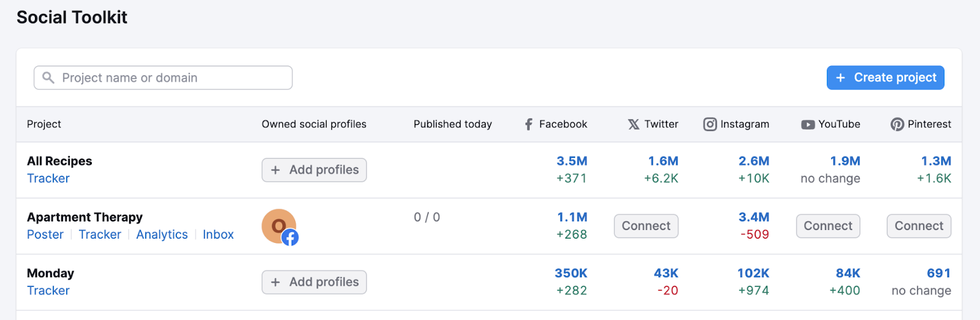Click the YouTube icon in column header
Viewport: 980px width, 320px height.
[808, 124]
